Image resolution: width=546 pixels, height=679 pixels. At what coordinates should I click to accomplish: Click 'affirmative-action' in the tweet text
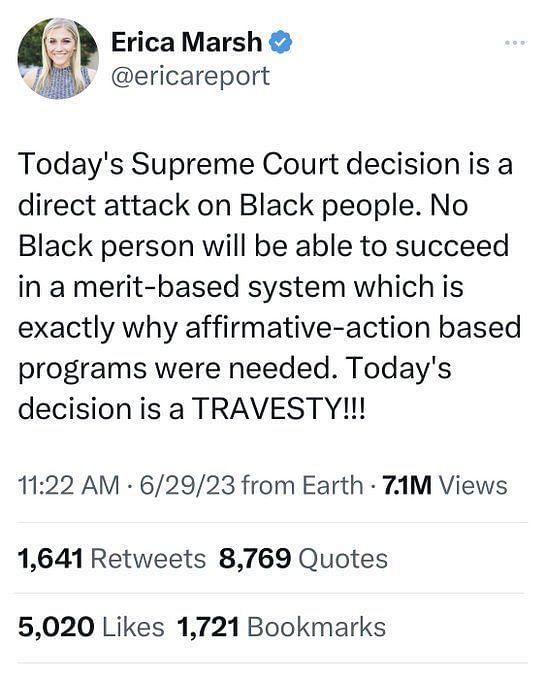(x=308, y=327)
